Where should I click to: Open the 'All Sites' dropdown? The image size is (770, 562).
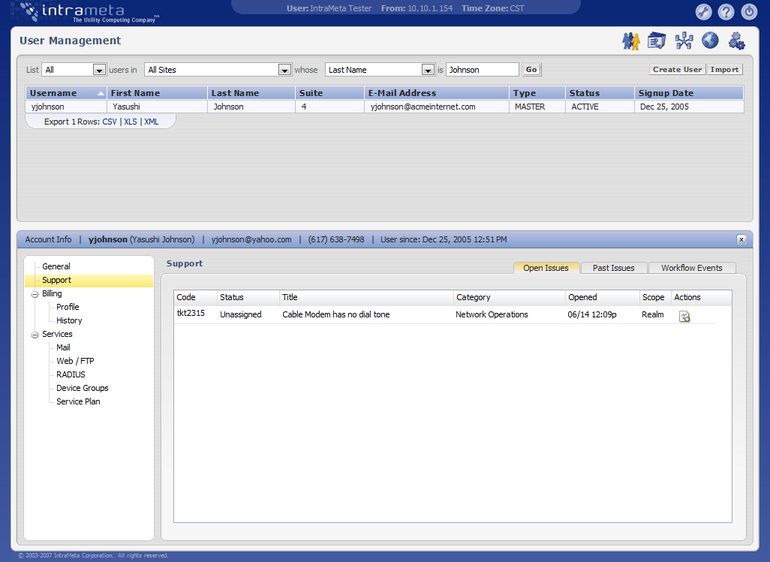[x=284, y=70]
